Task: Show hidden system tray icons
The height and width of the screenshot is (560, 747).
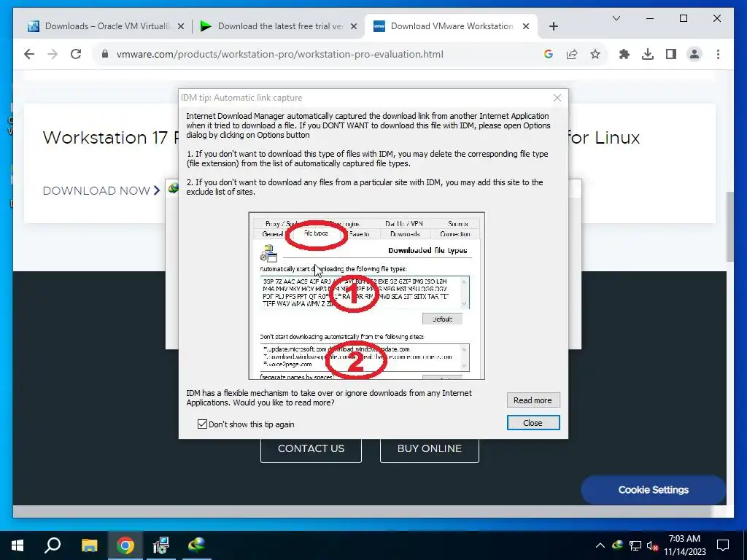Action: click(x=600, y=545)
